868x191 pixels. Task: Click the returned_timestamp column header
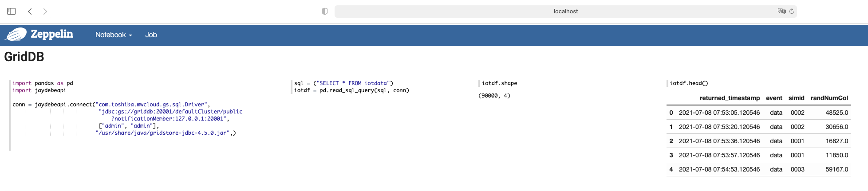[730, 98]
